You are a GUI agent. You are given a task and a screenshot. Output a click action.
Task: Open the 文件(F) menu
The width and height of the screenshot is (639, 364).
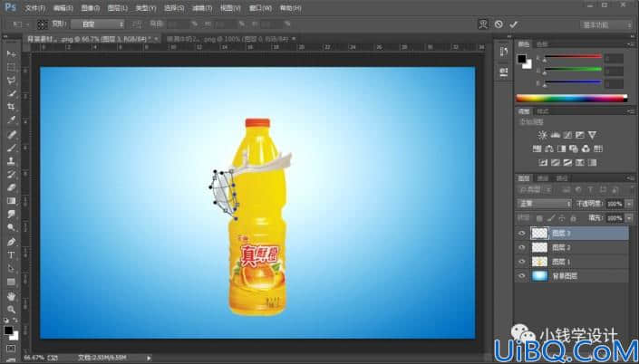tap(35, 8)
